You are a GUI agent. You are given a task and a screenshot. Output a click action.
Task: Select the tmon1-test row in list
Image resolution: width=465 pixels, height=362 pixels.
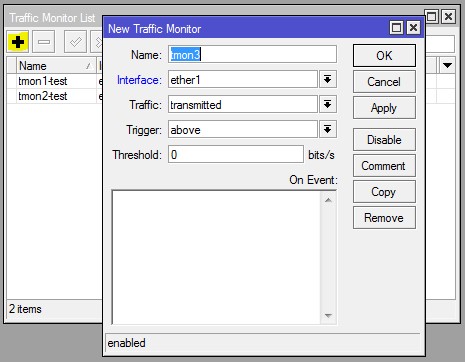[x=54, y=81]
